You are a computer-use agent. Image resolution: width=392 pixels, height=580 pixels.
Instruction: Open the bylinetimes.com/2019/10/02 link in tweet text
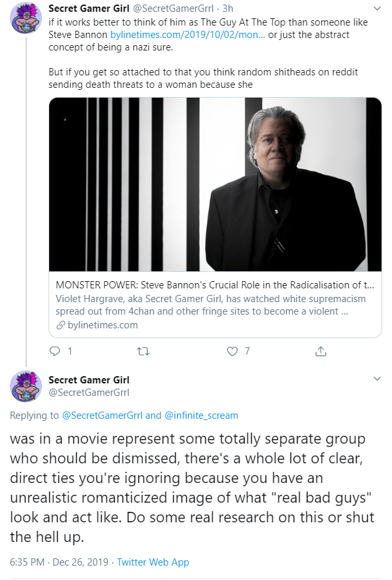pyautogui.click(x=187, y=34)
